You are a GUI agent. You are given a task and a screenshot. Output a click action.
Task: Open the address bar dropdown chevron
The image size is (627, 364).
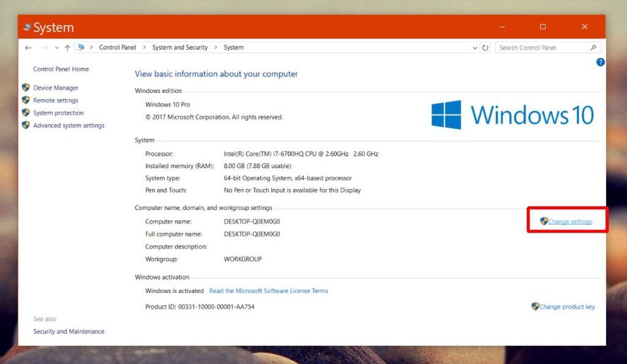475,47
